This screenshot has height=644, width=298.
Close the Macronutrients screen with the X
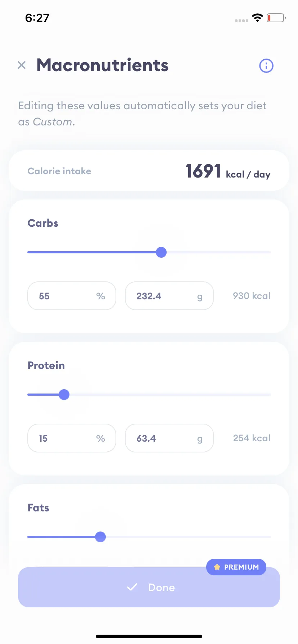[22, 65]
